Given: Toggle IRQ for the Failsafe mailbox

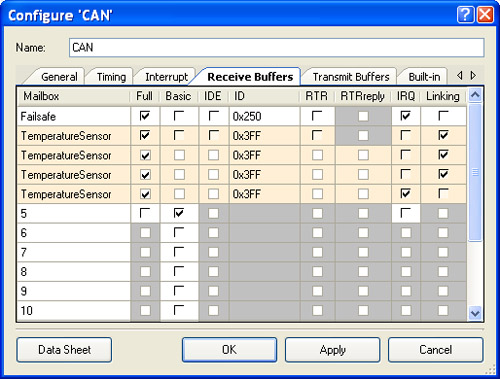Looking at the screenshot, I should 406,116.
